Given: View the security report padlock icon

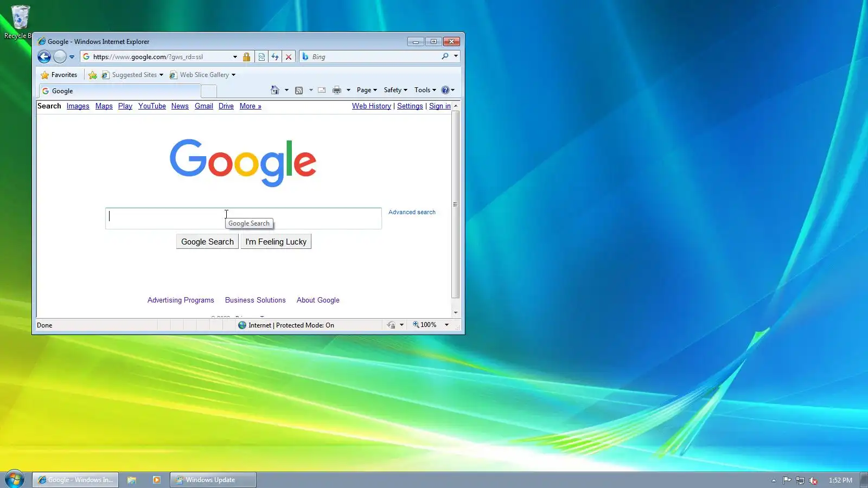Looking at the screenshot, I should tap(247, 56).
